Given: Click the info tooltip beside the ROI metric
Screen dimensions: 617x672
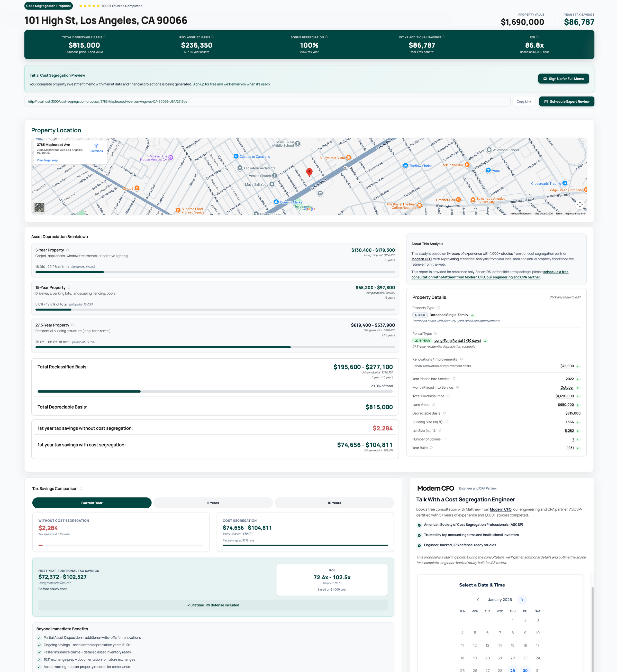Looking at the screenshot, I should tap(538, 37).
